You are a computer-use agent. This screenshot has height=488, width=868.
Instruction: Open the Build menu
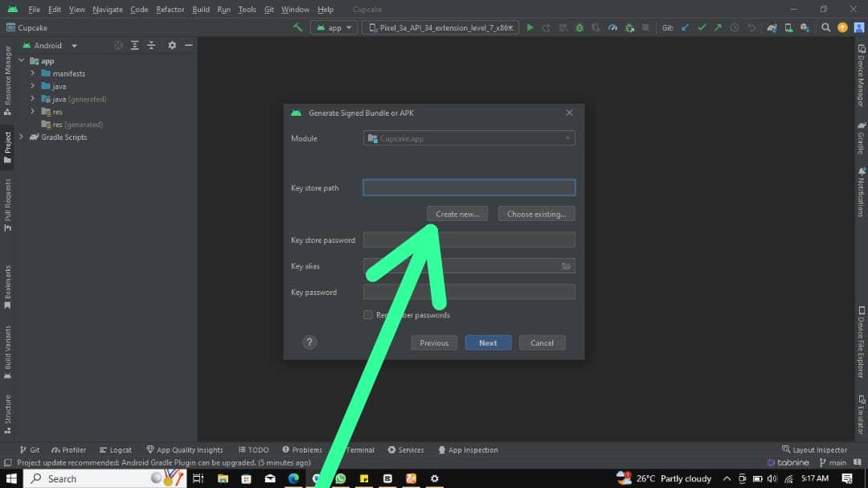[200, 10]
